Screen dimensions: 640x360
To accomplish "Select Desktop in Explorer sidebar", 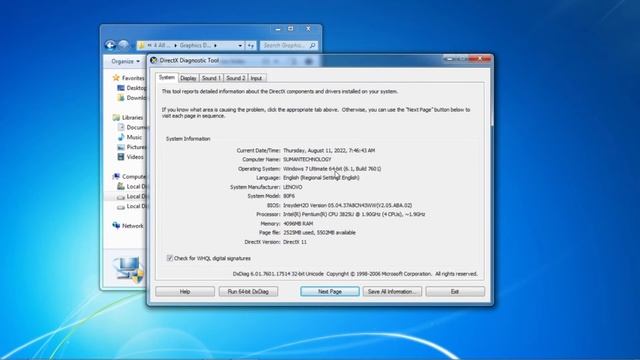I will click(x=136, y=88).
